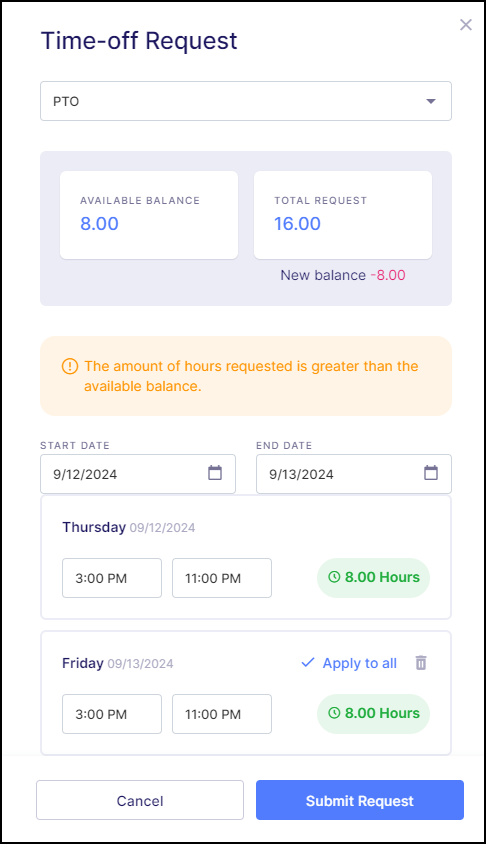Screen dimensions: 486x844
Task: Select the Available Balance card
Action: (x=149, y=215)
